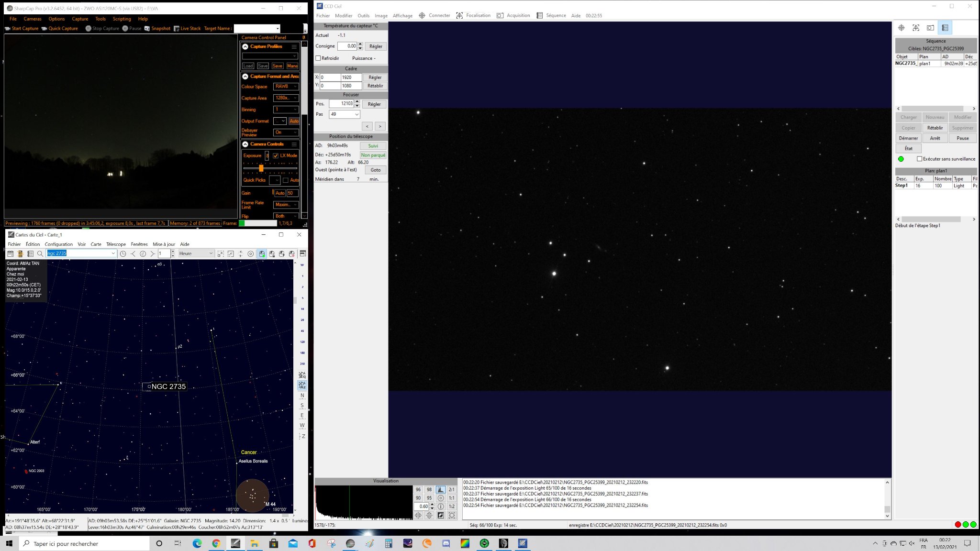
Task: Expand the Pas step size dropdown
Action: (345, 114)
